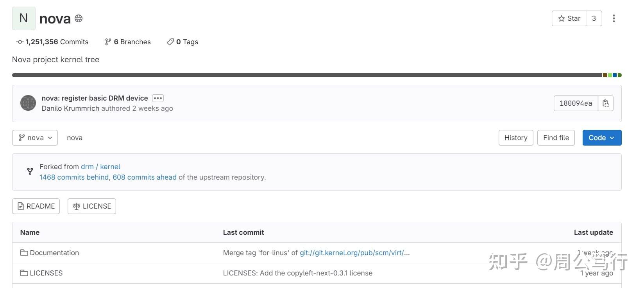
Task: Expand the commit message with ellipsis button
Action: [x=157, y=98]
